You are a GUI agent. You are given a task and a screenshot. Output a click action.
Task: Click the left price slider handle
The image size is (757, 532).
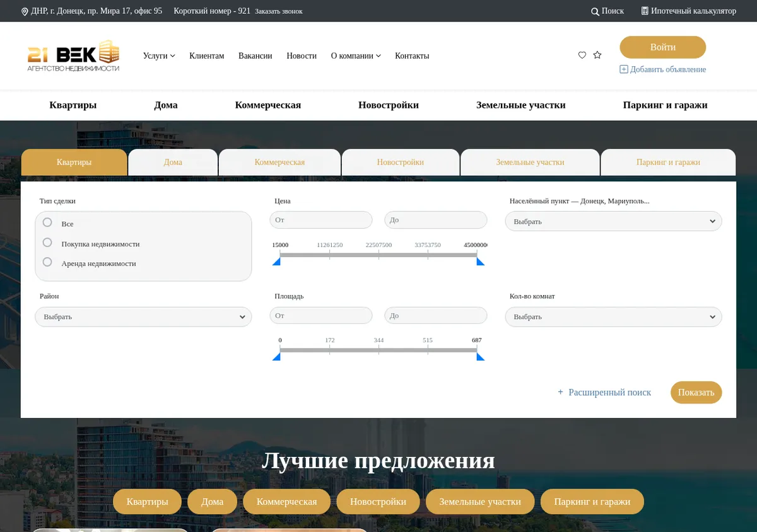click(x=276, y=261)
